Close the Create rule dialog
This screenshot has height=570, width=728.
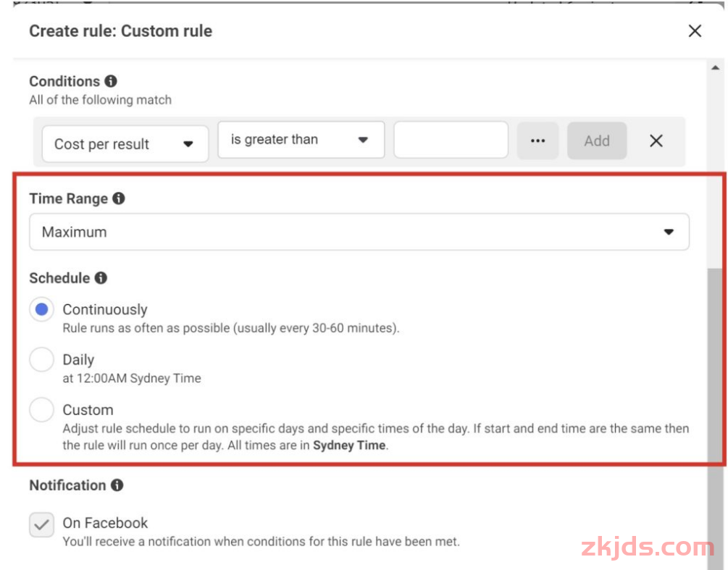point(695,31)
